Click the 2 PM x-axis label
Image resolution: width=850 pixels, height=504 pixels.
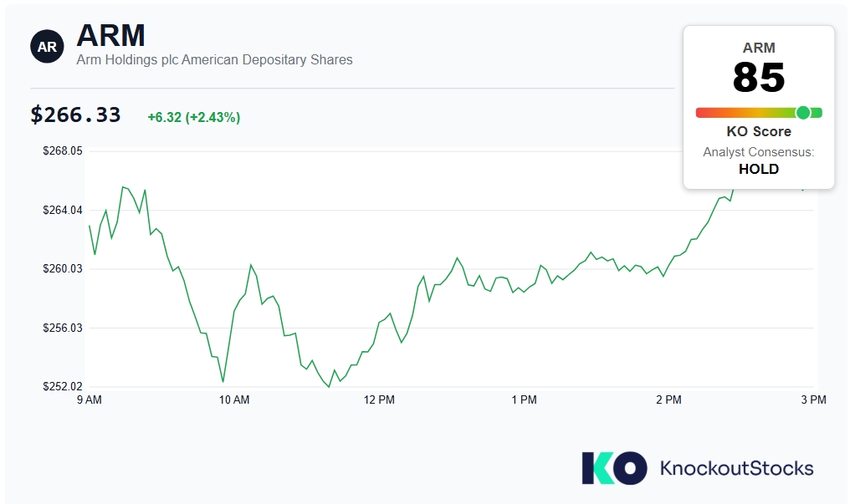[669, 400]
